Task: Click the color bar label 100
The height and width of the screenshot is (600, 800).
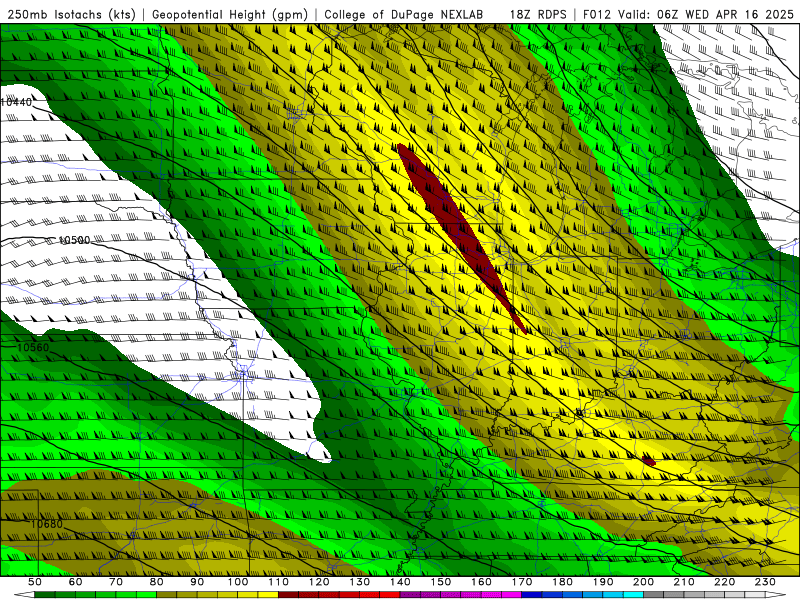Action: click(238, 582)
